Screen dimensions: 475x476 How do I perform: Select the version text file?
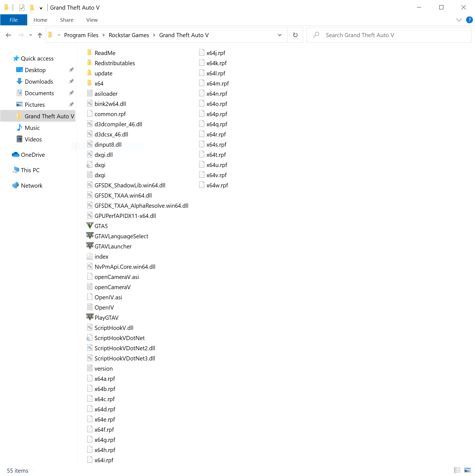(x=100, y=368)
